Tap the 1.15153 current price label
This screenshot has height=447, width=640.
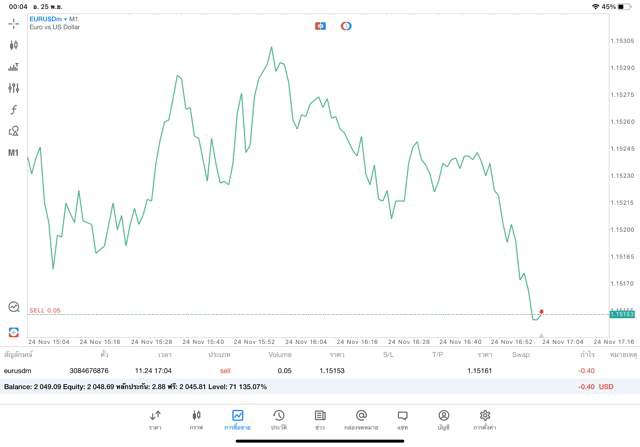622,314
